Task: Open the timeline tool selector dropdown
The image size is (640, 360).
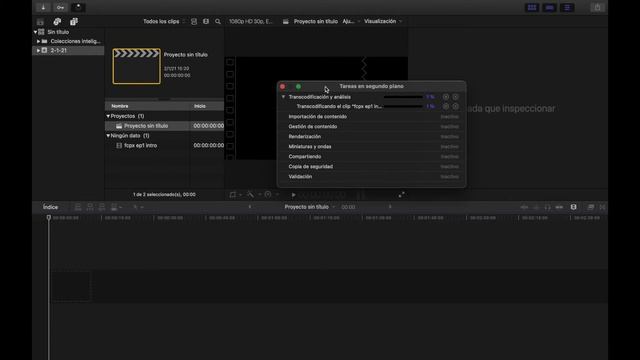Action: click(138, 207)
